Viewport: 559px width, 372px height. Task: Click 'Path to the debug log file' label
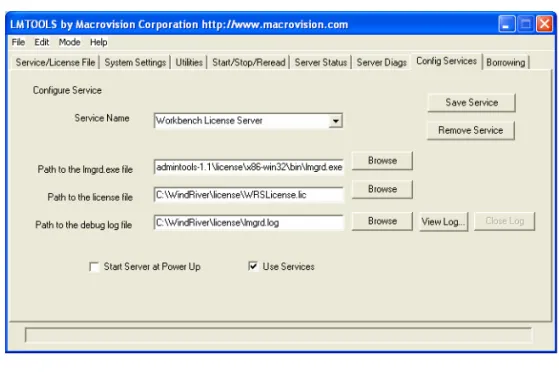coord(83,225)
